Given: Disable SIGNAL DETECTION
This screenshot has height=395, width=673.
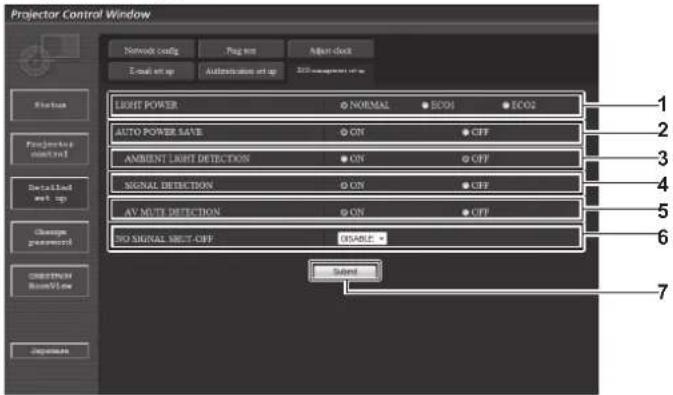Looking at the screenshot, I should point(465,185).
